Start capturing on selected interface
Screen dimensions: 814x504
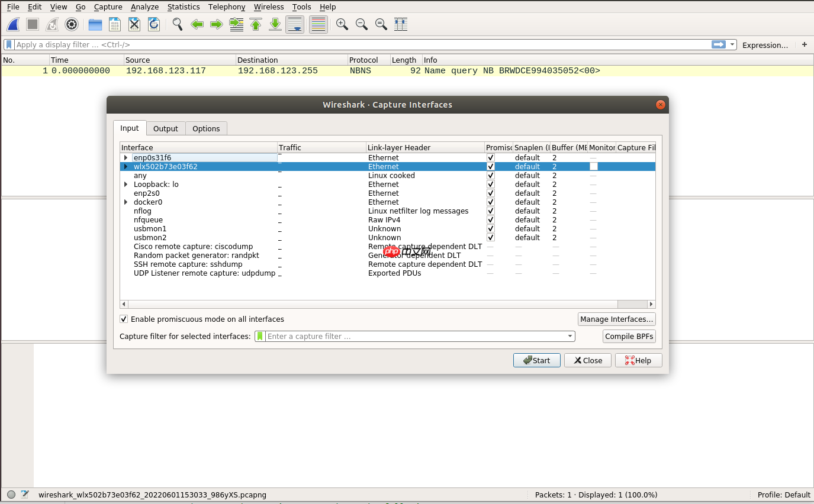[x=537, y=360]
